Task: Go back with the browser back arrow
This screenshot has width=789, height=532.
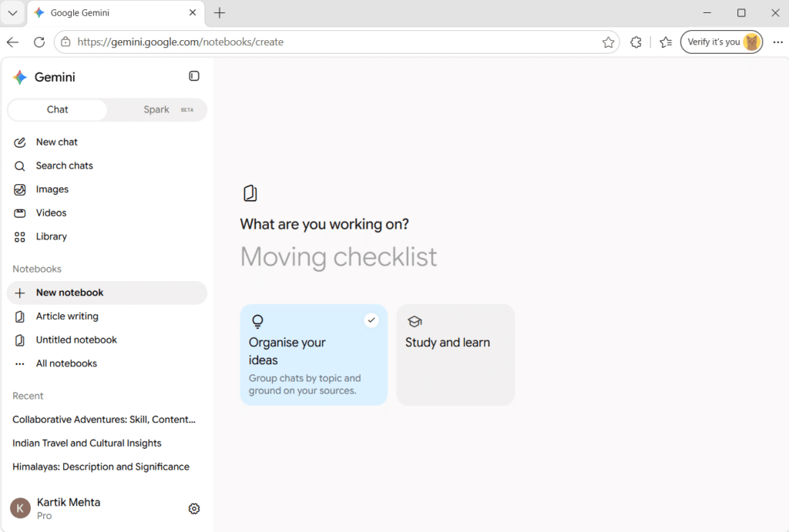Action: tap(12, 42)
